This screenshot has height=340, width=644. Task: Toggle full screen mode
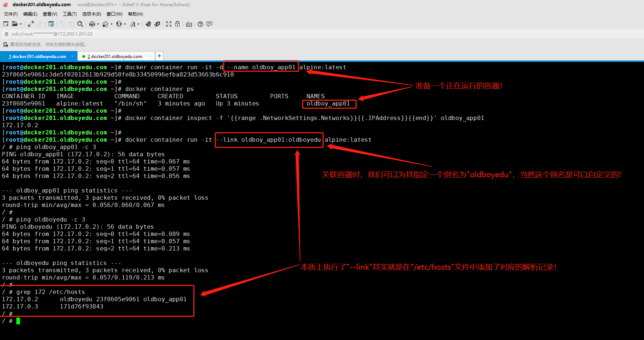[169, 24]
